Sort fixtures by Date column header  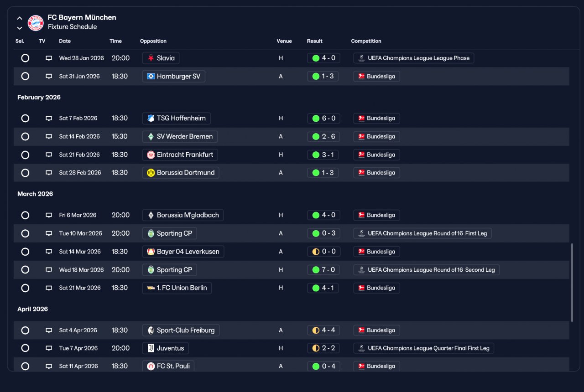(x=65, y=41)
